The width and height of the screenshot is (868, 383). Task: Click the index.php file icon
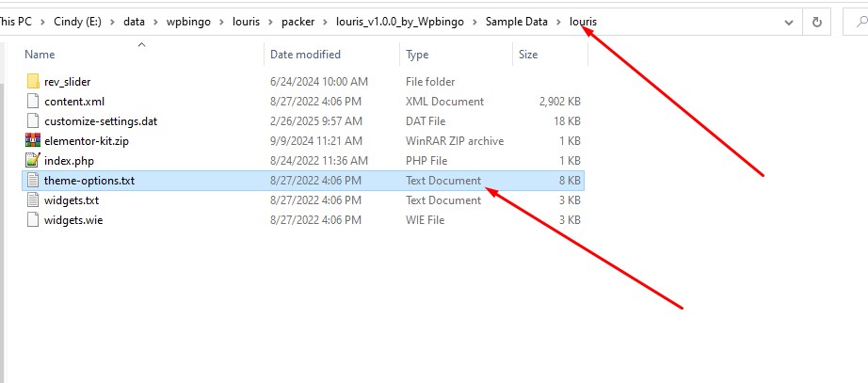pyautogui.click(x=33, y=161)
